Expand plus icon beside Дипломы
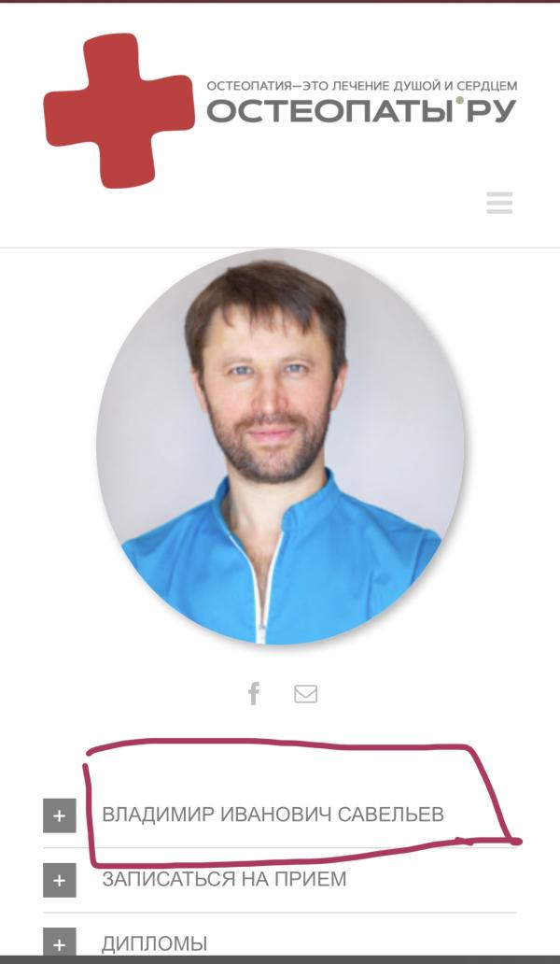 [59, 942]
